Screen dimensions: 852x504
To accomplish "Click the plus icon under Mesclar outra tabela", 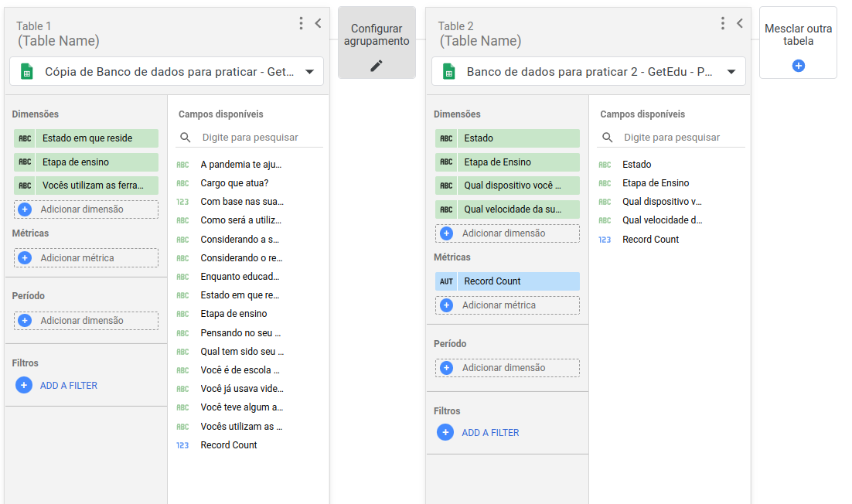I will coord(798,66).
